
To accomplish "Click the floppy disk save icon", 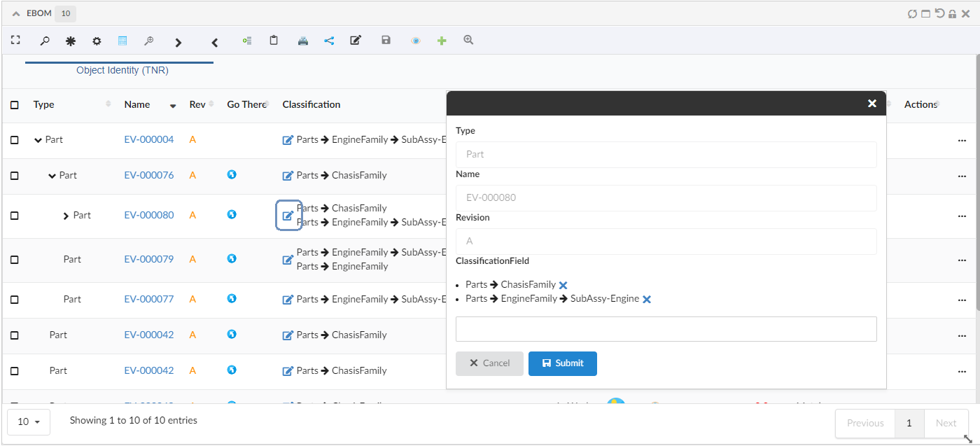I will 386,41.
